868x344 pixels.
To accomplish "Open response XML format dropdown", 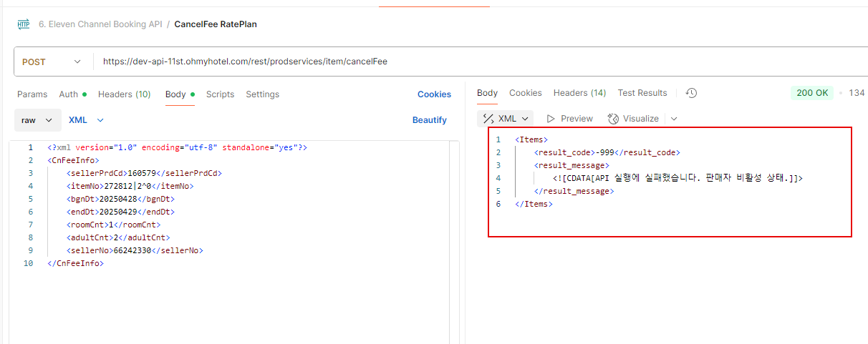I will pos(506,119).
